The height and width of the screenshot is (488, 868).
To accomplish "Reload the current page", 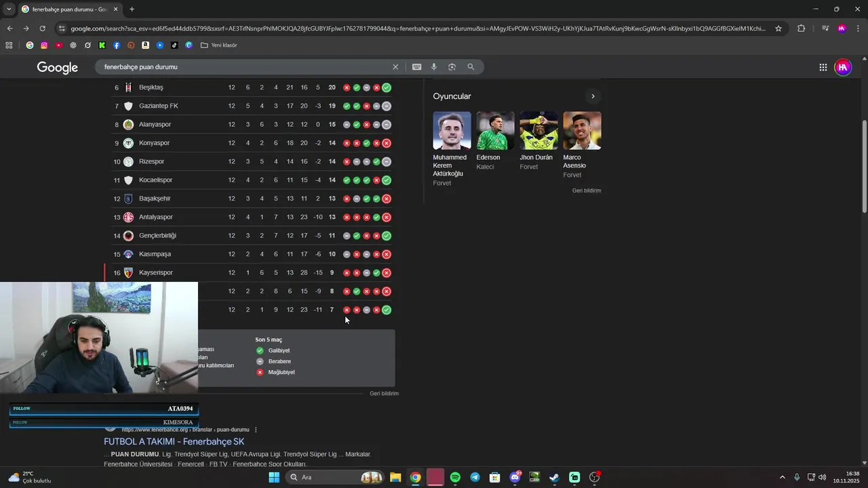I will point(42,28).
